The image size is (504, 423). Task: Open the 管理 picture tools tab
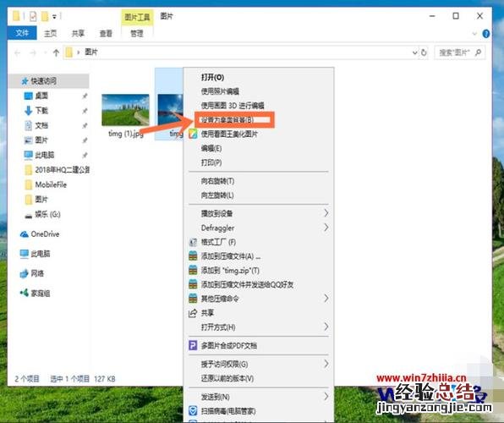[x=137, y=33]
